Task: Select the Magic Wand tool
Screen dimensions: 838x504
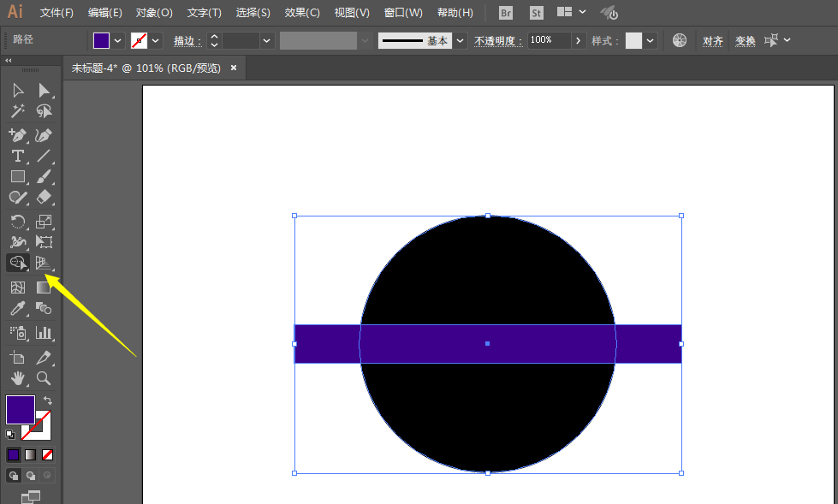Action: coord(18,110)
